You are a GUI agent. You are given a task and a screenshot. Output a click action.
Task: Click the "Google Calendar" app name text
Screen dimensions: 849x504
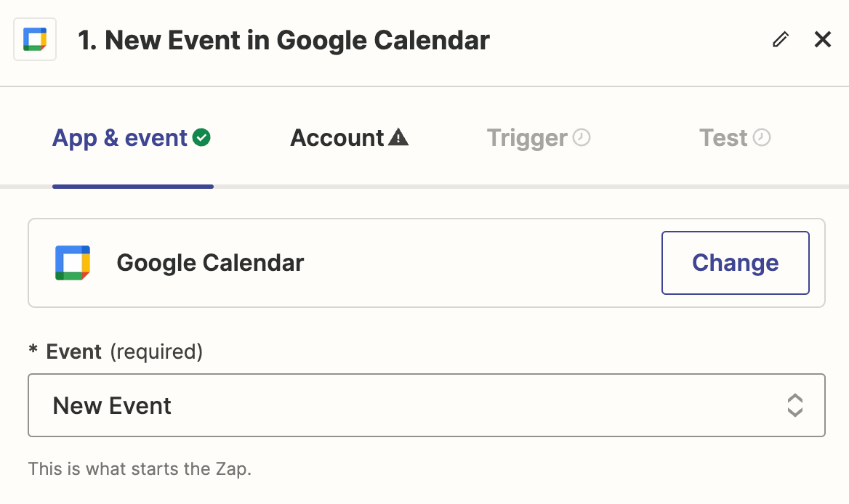click(x=210, y=263)
